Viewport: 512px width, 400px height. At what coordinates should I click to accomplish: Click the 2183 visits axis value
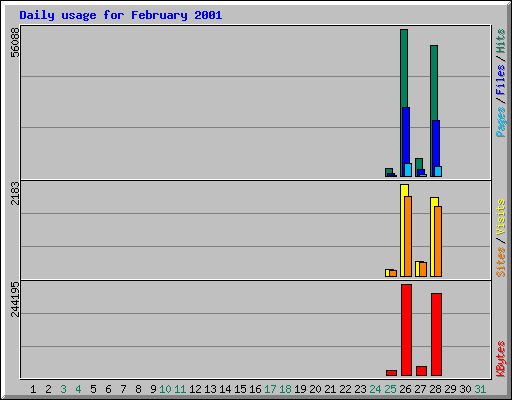15,193
